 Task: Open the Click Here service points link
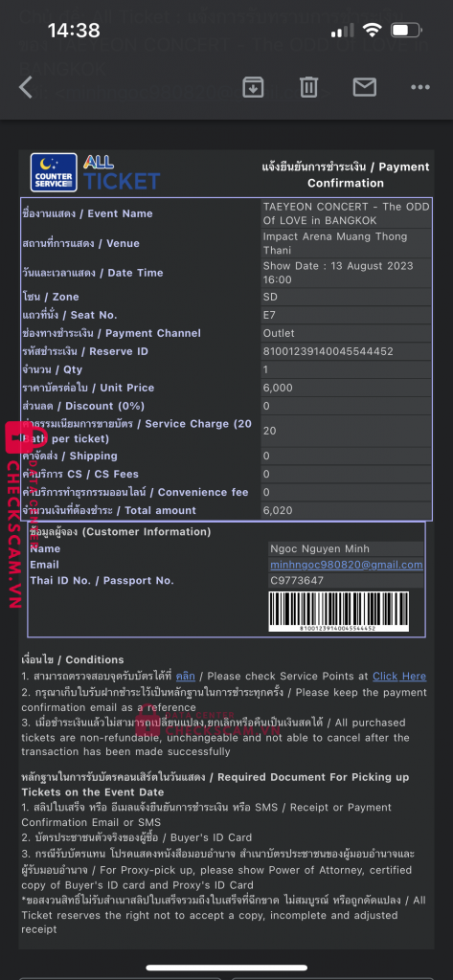click(x=399, y=677)
